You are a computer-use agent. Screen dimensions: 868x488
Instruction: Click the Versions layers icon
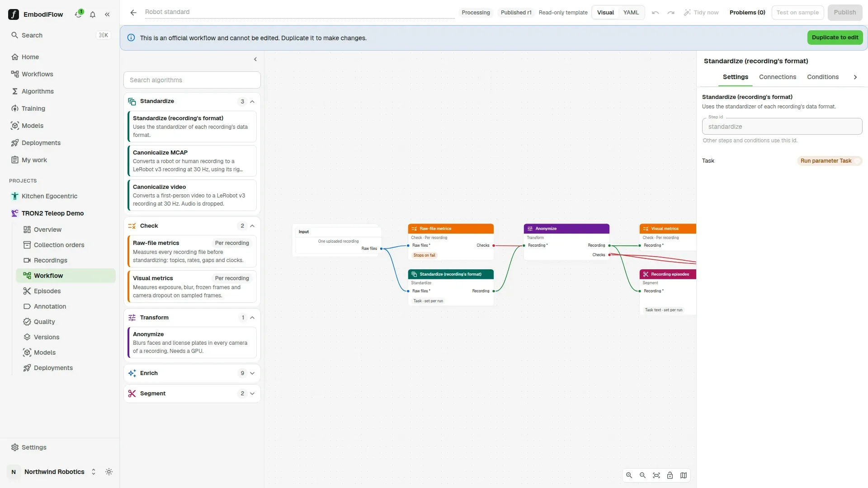[x=27, y=337]
